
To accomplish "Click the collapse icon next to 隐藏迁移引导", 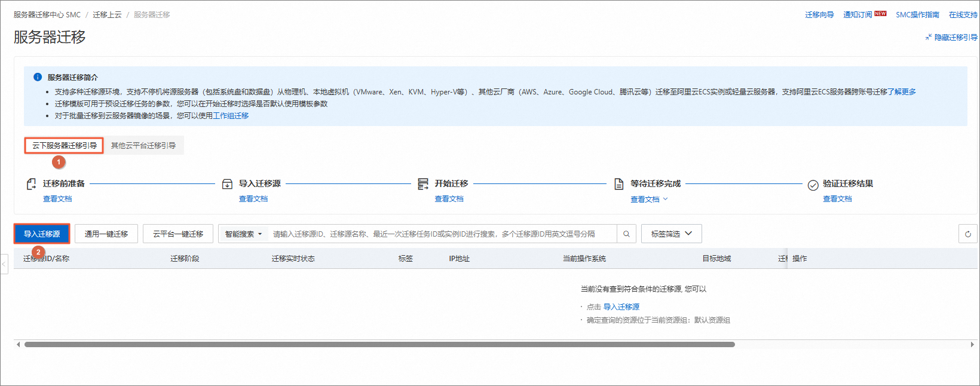I will [929, 37].
